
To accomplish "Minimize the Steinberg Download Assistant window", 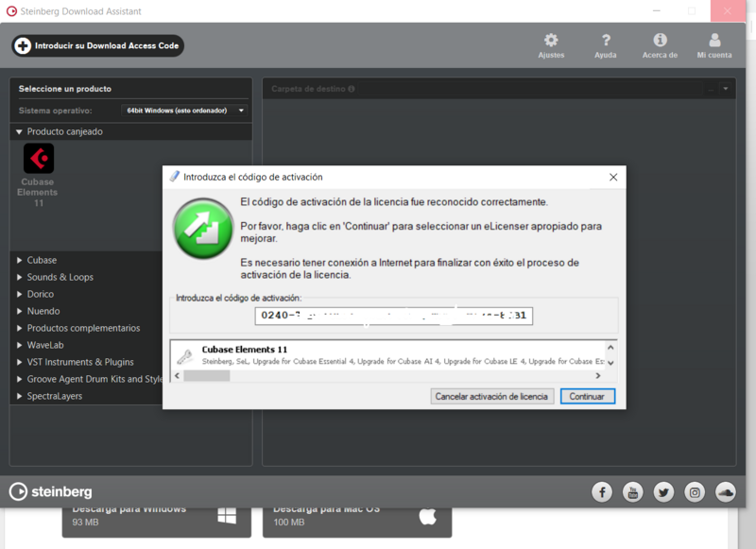I will [656, 10].
